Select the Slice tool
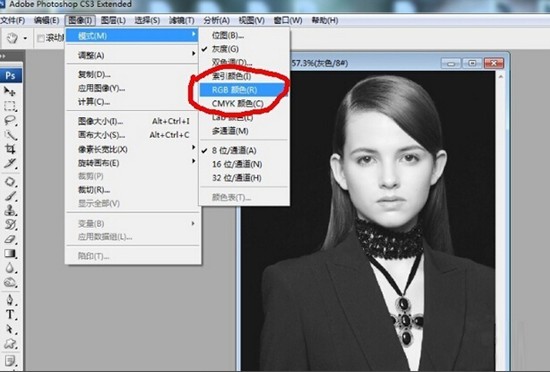The width and height of the screenshot is (550, 372). coord(9,163)
